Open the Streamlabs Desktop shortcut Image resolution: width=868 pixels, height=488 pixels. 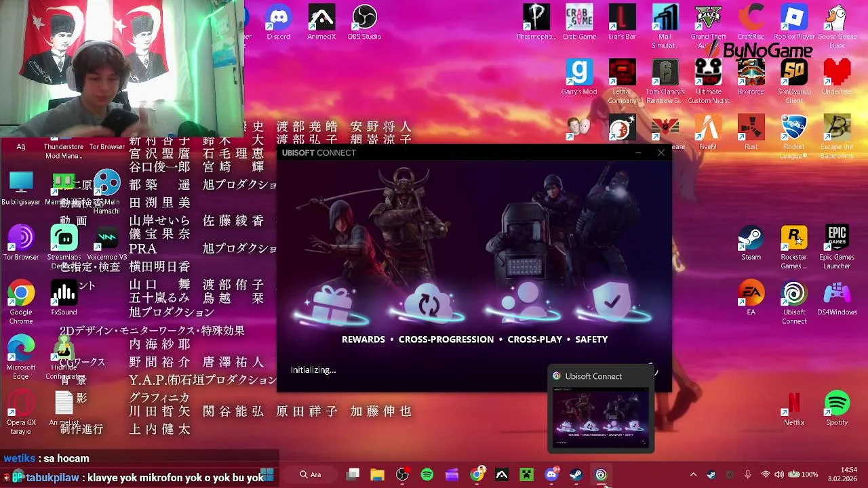pos(64,247)
